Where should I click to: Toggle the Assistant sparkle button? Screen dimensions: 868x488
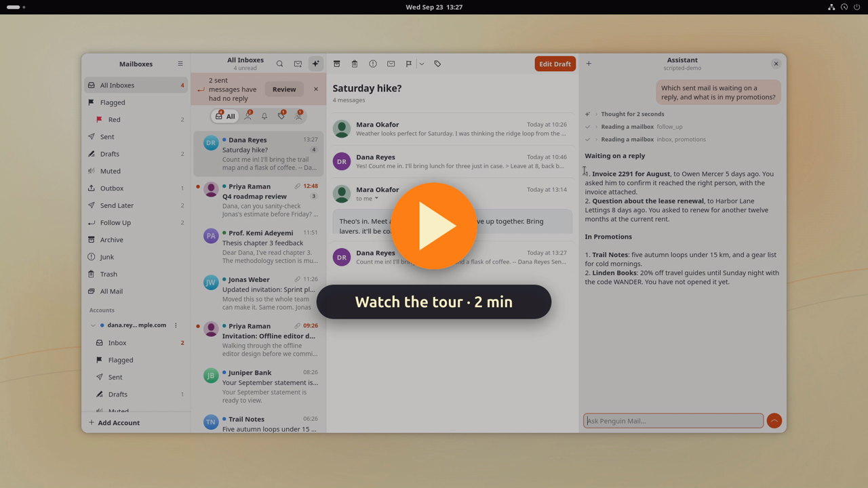(315, 64)
